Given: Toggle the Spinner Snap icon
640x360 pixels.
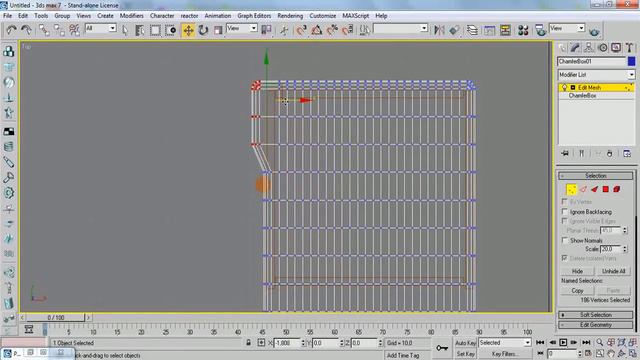Looking at the screenshot, I should (x=348, y=30).
